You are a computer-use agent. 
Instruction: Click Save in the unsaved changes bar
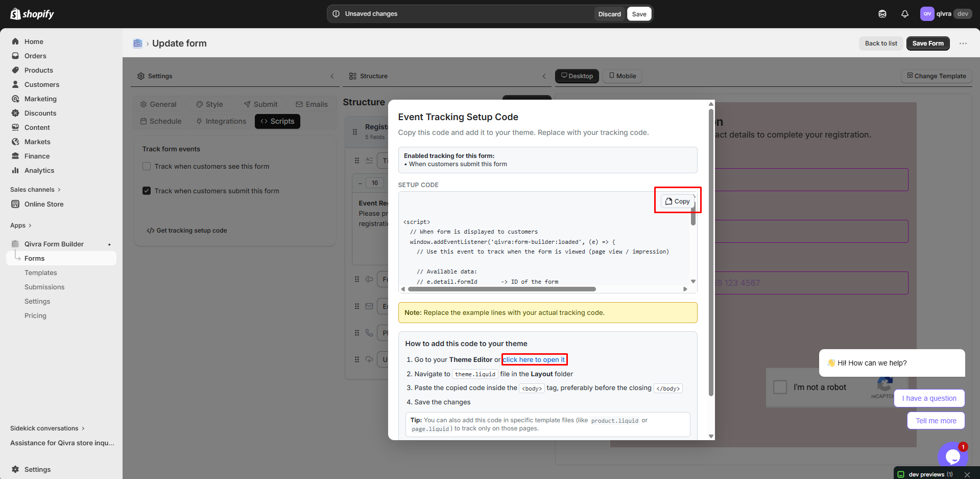click(x=639, y=14)
